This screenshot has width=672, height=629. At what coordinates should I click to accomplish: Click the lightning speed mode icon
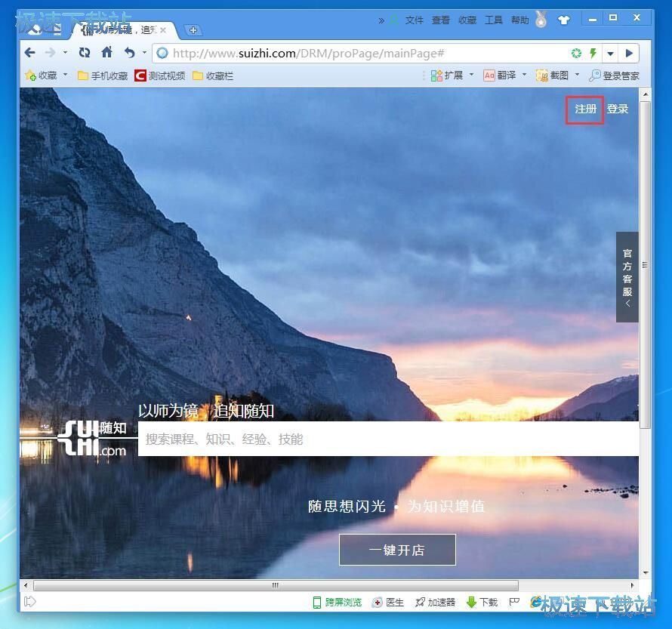593,53
